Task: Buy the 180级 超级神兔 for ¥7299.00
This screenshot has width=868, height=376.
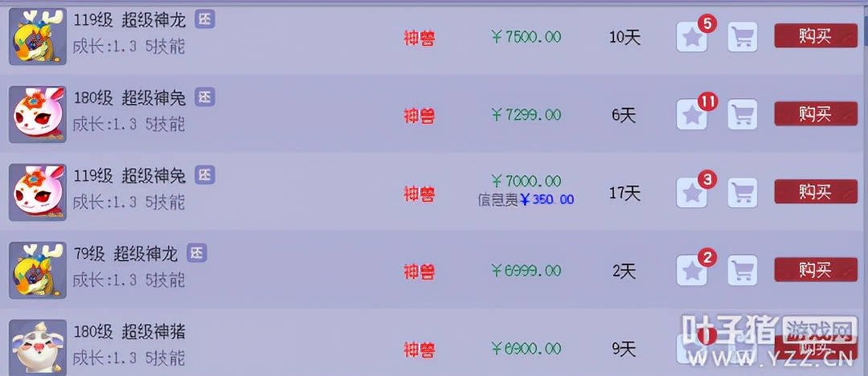Action: tap(815, 114)
